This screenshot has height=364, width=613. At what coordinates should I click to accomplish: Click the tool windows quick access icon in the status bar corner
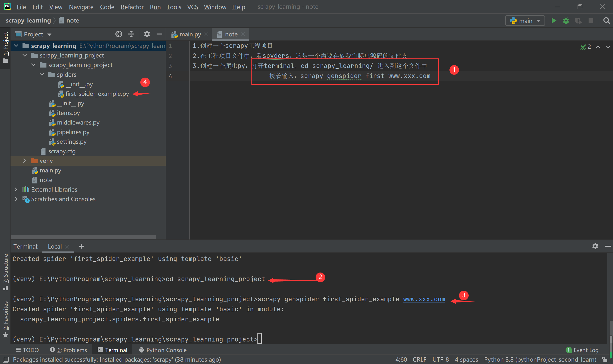click(6, 360)
